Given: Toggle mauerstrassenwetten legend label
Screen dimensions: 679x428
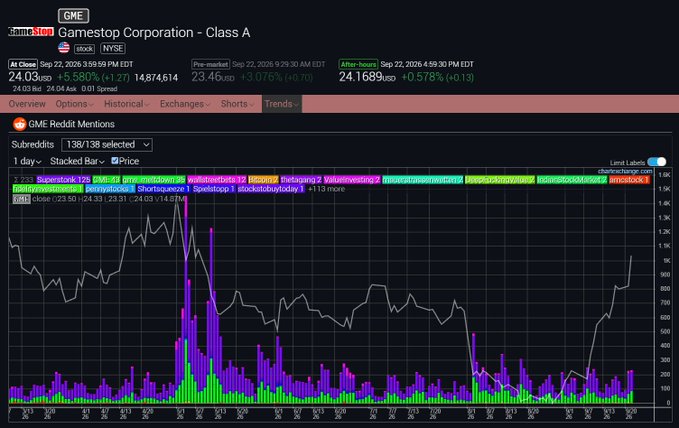Looking at the screenshot, I should pyautogui.click(x=423, y=179).
